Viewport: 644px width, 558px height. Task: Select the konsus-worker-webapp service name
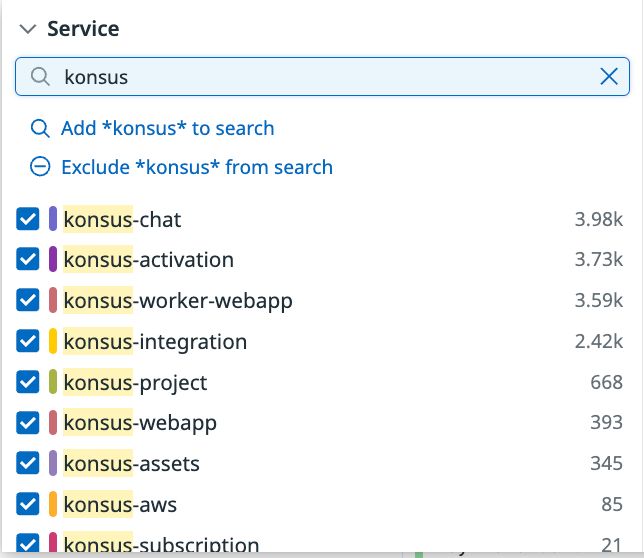click(178, 301)
